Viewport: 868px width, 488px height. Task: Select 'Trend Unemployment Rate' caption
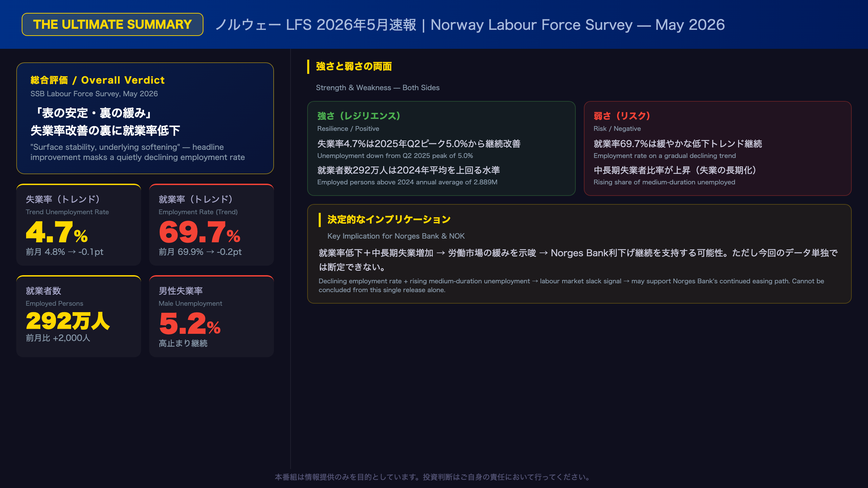coord(67,212)
